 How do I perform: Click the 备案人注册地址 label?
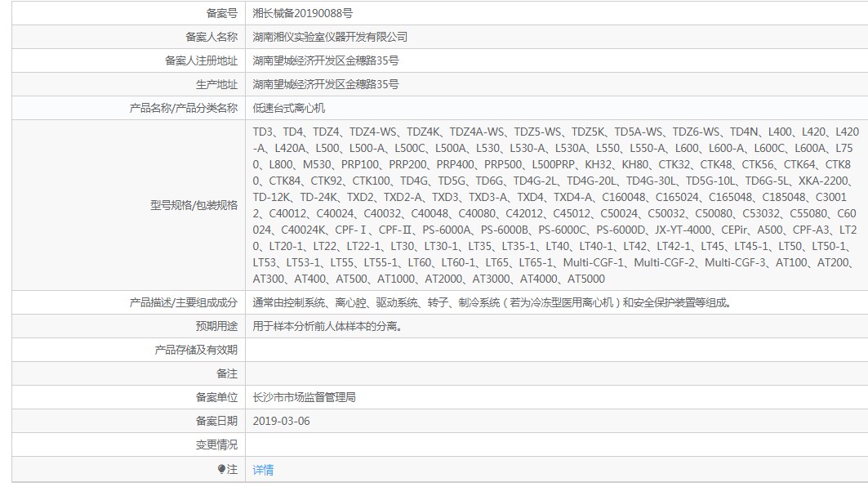202,61
